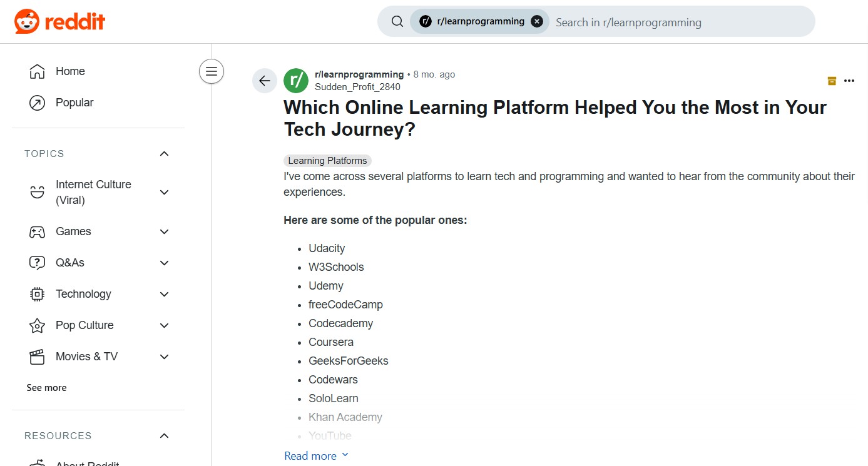This screenshot has height=466, width=868.
Task: Collapse the TOPICS section
Action: pyautogui.click(x=164, y=154)
